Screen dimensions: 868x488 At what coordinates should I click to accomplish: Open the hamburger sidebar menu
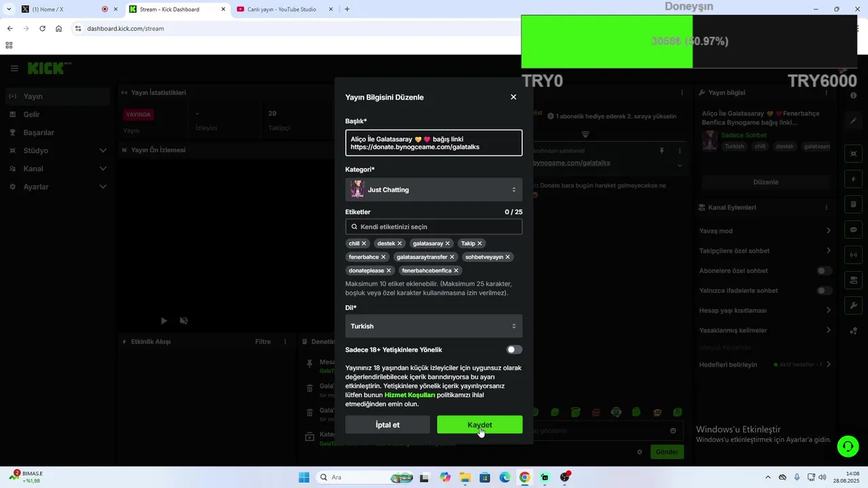pyautogui.click(x=14, y=68)
